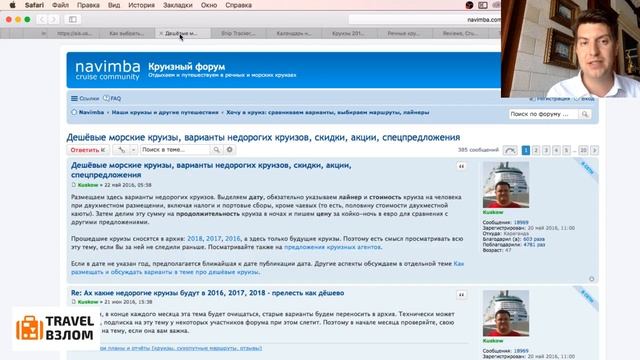Toggle the Safari sidebar button
The height and width of the screenshot is (360, 640).
pyautogui.click(x=73, y=19)
